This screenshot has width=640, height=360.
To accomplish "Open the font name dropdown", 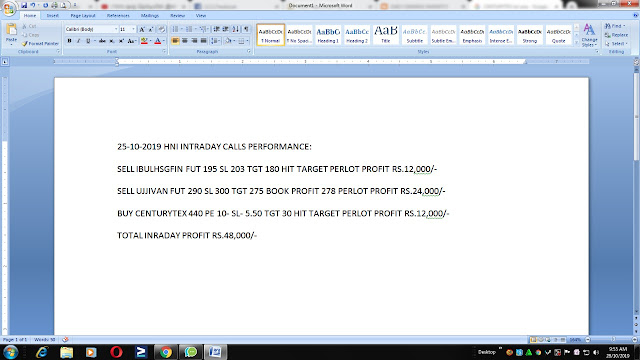I will [116, 29].
